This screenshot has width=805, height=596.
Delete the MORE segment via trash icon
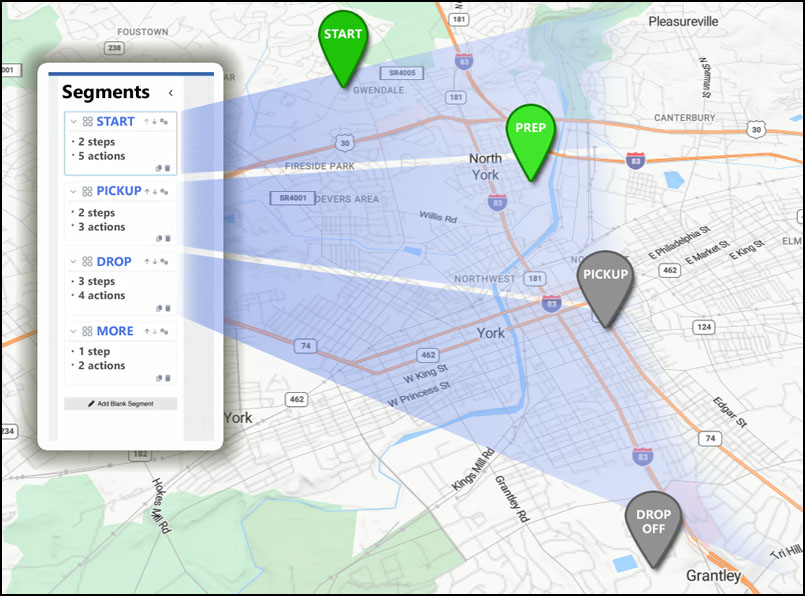tap(168, 378)
